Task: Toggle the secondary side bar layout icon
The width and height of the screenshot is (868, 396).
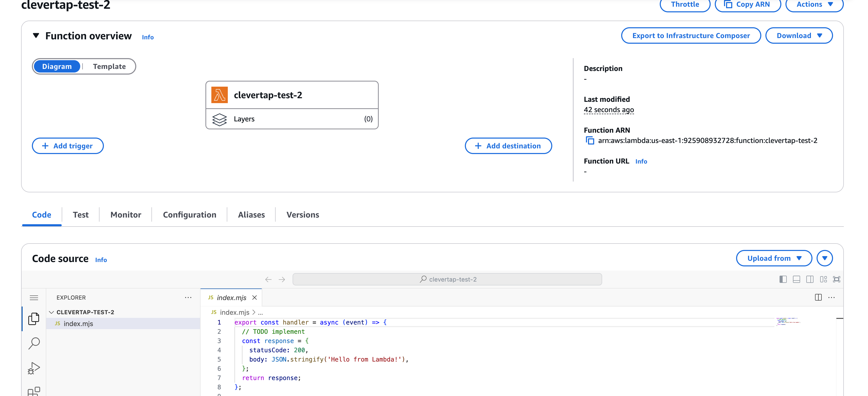Action: tap(810, 279)
